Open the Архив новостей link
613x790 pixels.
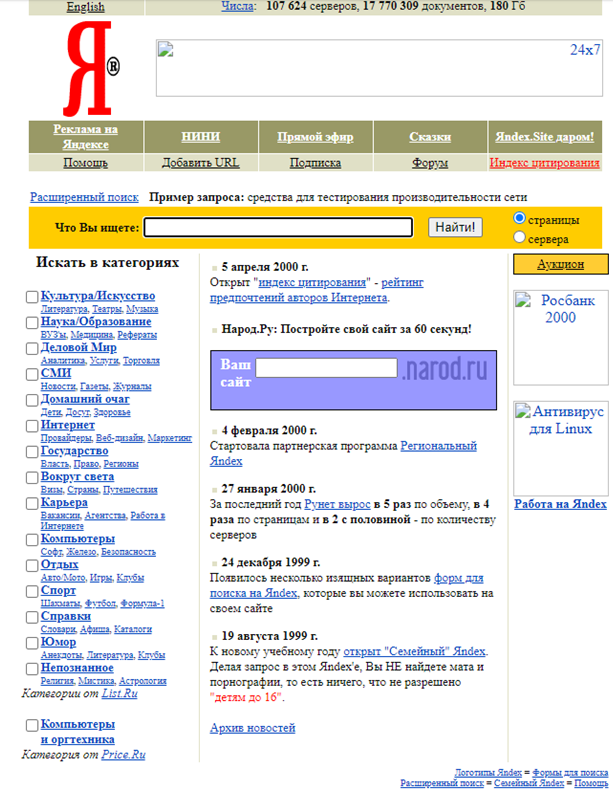252,728
